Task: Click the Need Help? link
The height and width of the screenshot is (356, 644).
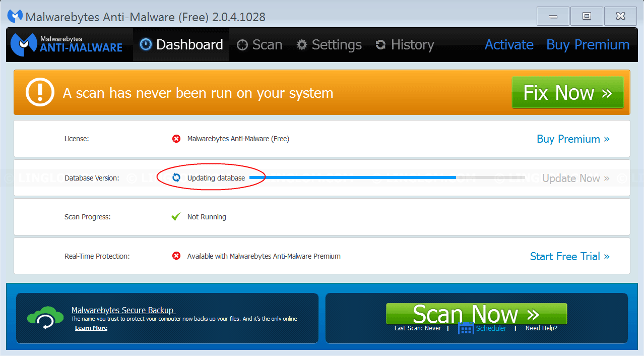Action: 541,328
